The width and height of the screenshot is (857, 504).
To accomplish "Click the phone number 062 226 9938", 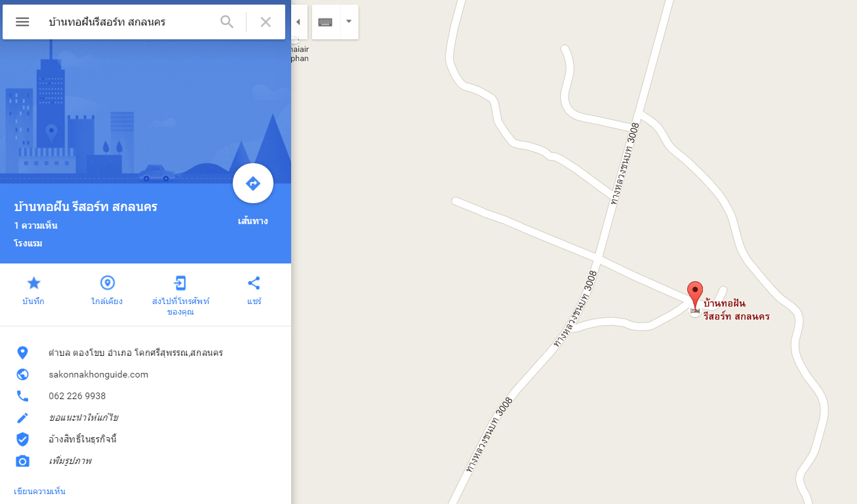I will pos(77,396).
